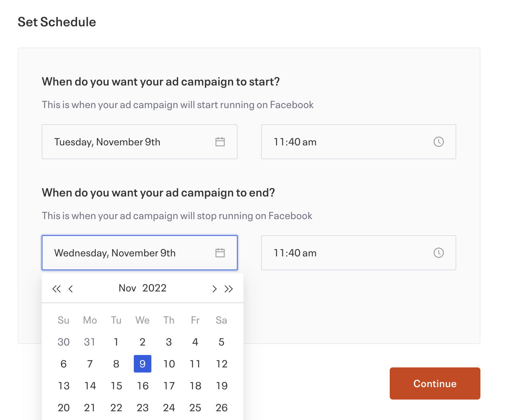The height and width of the screenshot is (420, 506).
Task: Open the end time 11:40 am field
Action: point(347,253)
